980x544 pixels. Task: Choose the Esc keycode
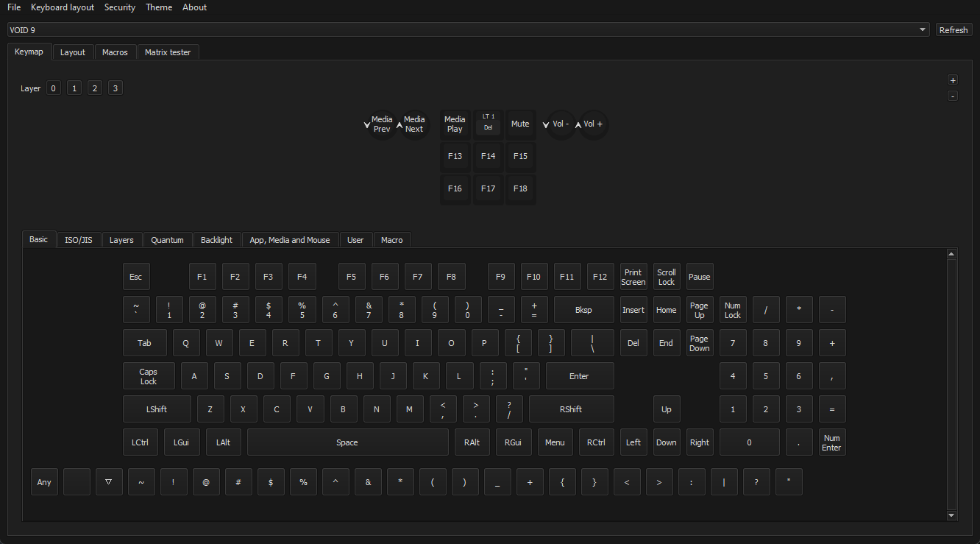click(x=136, y=277)
